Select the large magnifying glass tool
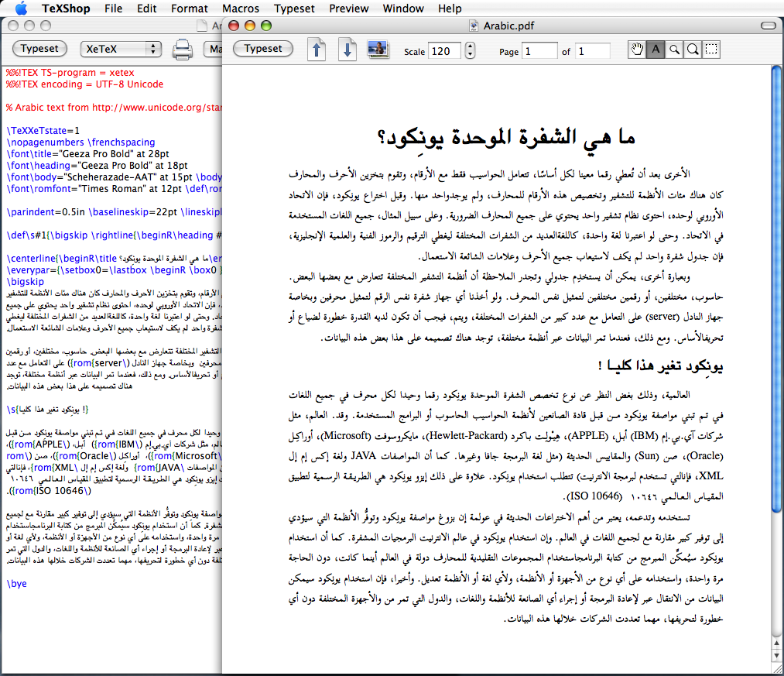Viewport: 784px width, 676px height. 693,49
